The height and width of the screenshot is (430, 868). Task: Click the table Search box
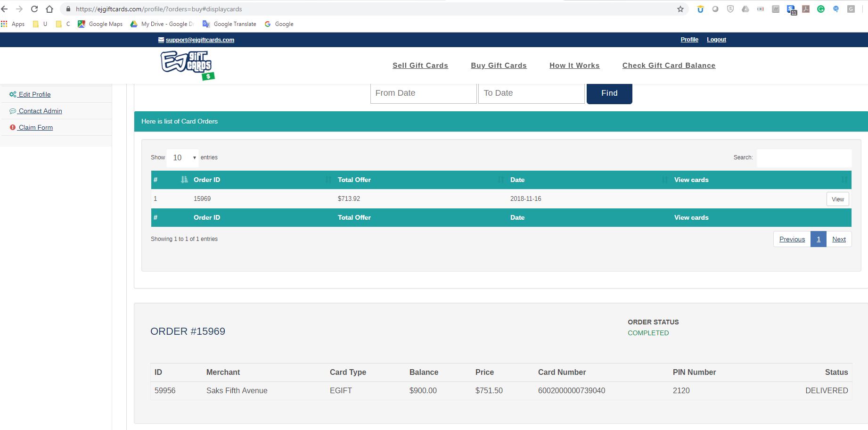tap(803, 157)
